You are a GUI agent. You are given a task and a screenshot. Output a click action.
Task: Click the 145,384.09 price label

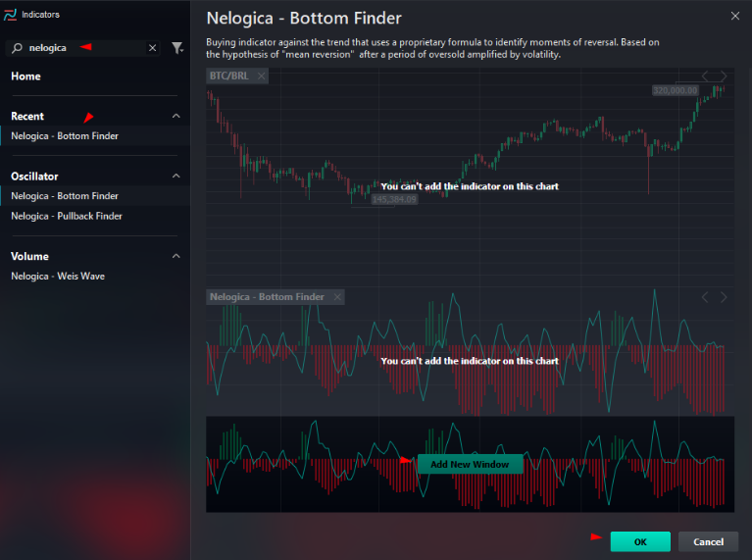pos(394,200)
